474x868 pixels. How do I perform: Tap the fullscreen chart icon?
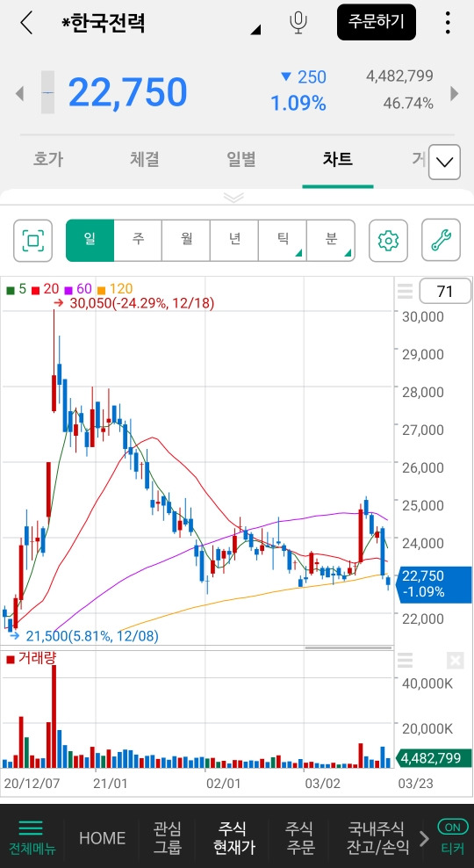(x=33, y=240)
